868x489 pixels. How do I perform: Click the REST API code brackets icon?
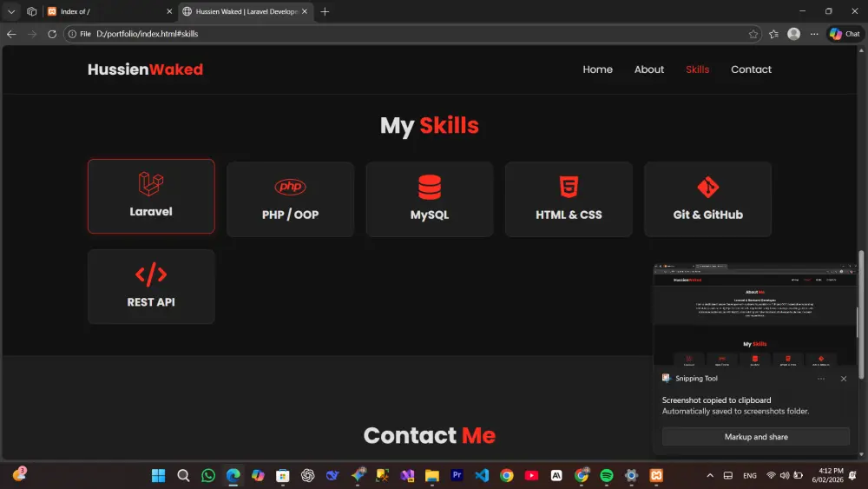150,274
